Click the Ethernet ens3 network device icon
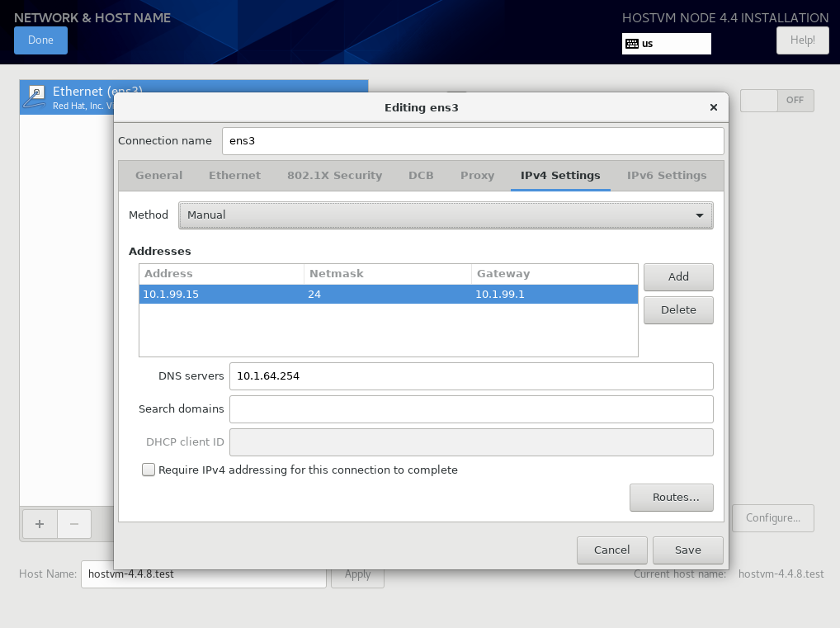Screen dimensions: 840x628 point(35,97)
